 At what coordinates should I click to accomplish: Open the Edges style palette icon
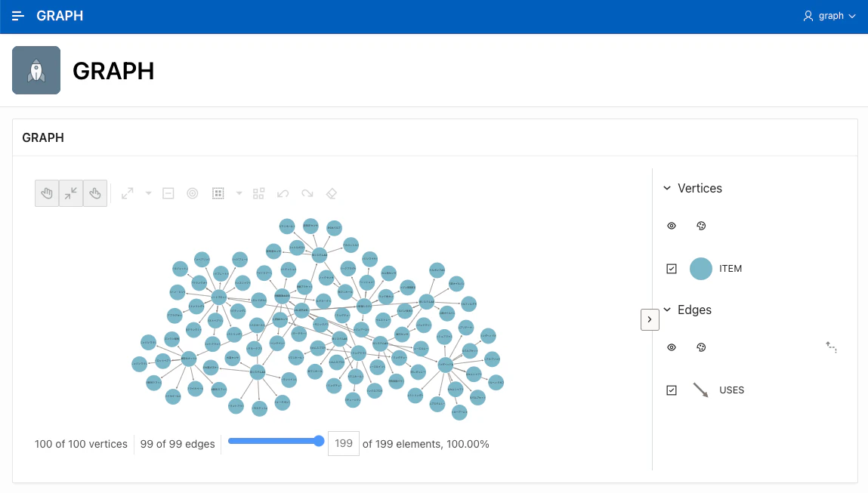(x=701, y=347)
